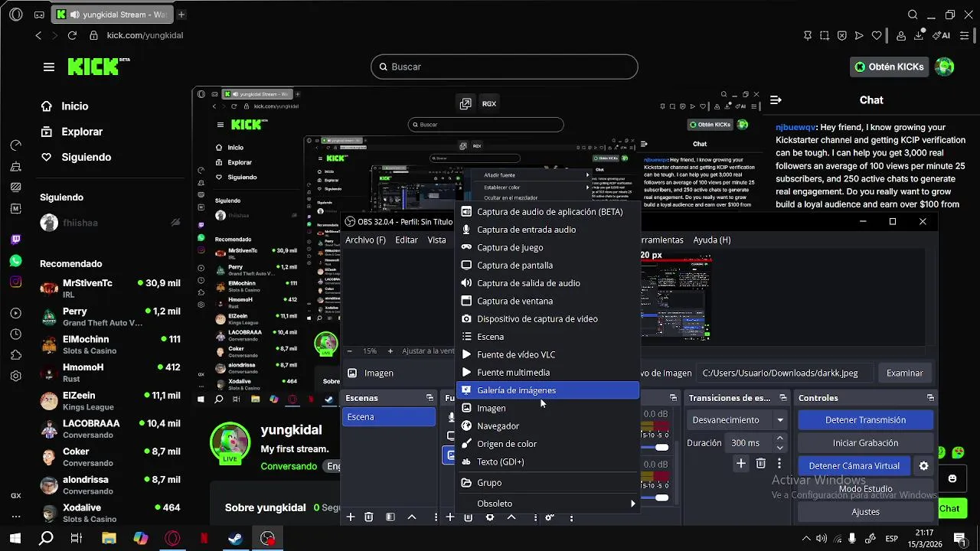Viewport: 980px width, 551px height.
Task: Open scene filters icon in Escenas toolbar
Action: pos(390,517)
